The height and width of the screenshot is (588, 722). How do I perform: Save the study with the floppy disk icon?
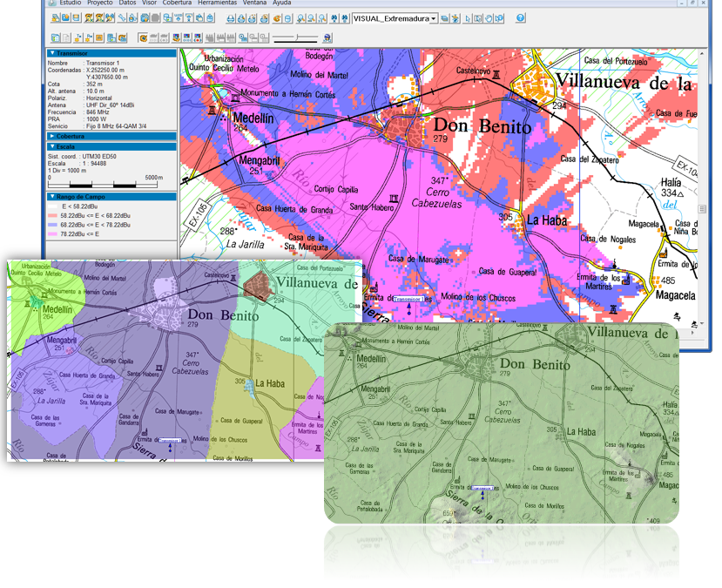pos(76,18)
